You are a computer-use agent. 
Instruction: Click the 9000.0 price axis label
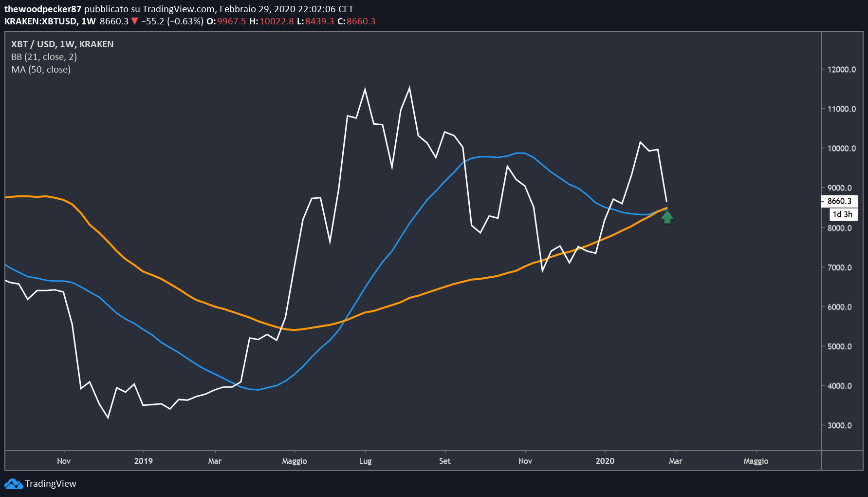click(x=840, y=188)
